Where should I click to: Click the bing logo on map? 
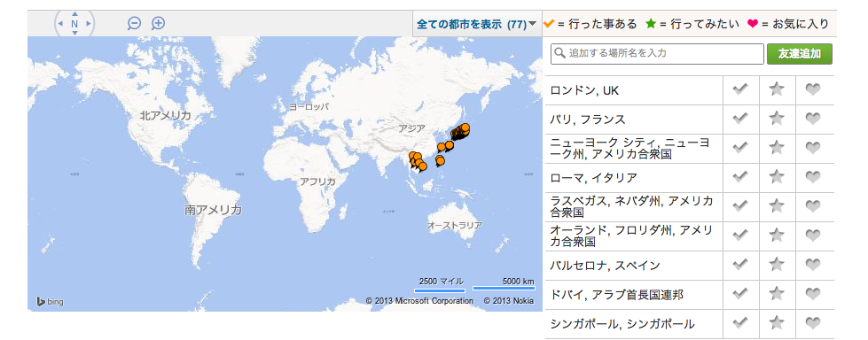(x=50, y=301)
